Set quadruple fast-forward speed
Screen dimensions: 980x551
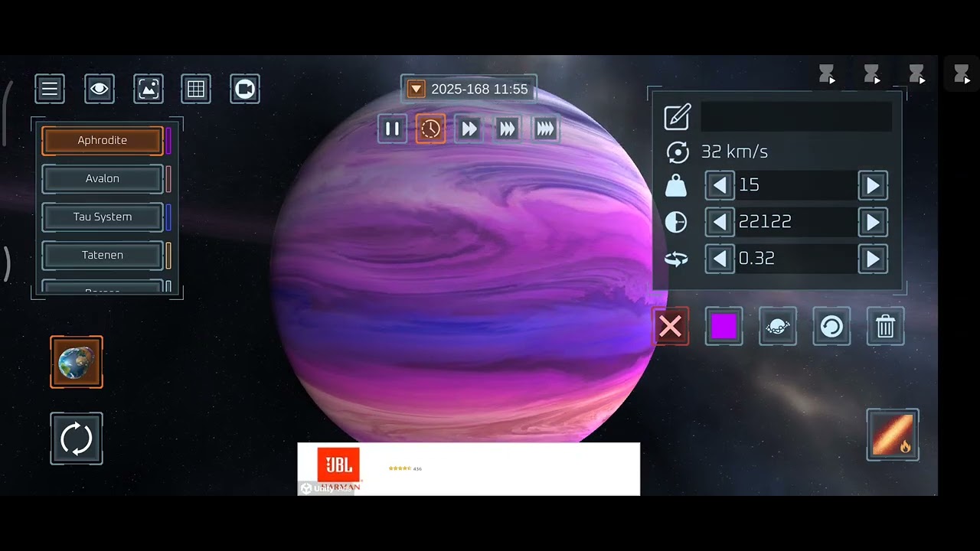click(x=545, y=129)
